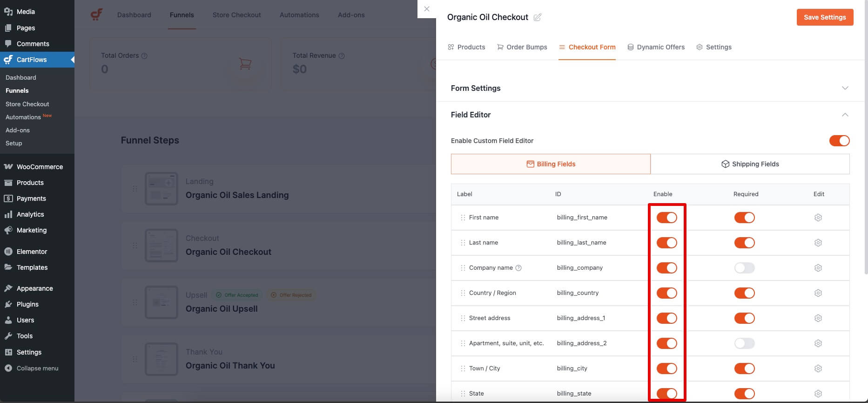Switch to Shipping Fields tab

750,164
